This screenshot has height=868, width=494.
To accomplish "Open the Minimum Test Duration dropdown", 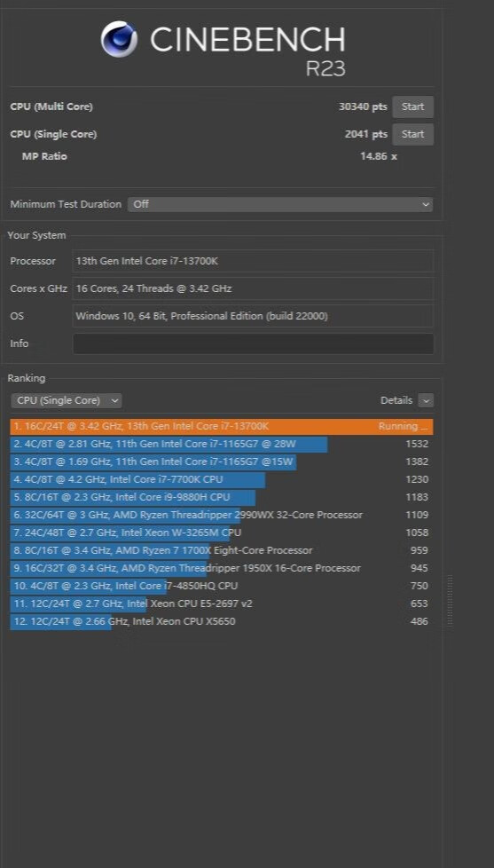I will pyautogui.click(x=280, y=204).
